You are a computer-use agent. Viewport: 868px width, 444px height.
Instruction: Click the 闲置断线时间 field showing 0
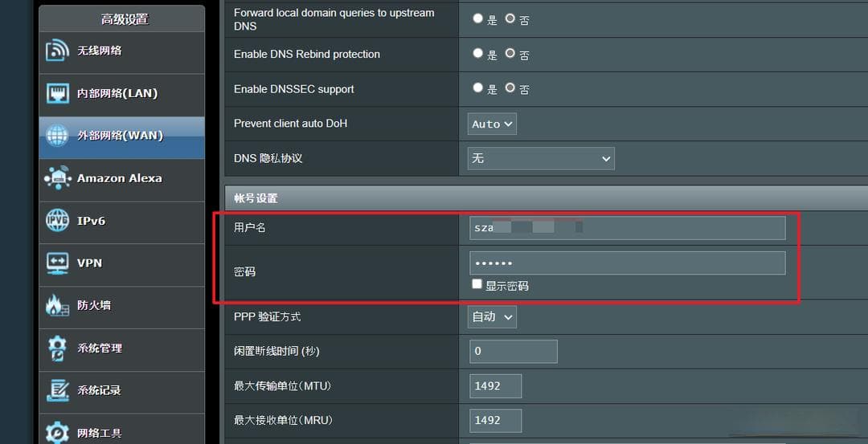513,352
